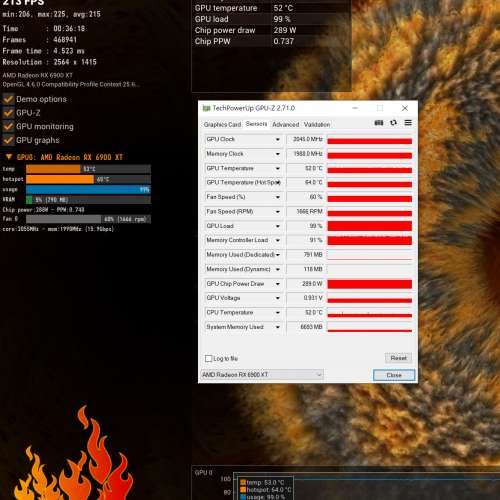Open the GPU Chip Power Draw dropdown

point(278,284)
